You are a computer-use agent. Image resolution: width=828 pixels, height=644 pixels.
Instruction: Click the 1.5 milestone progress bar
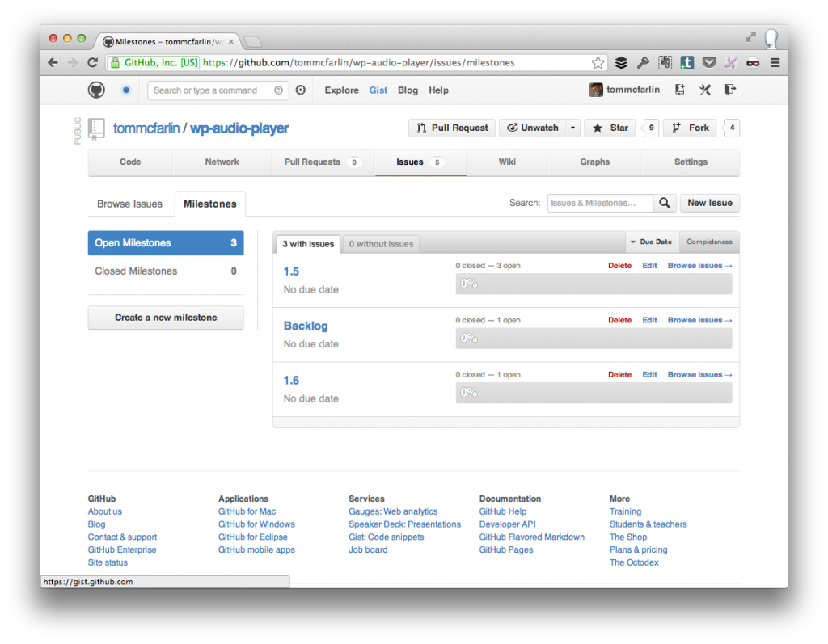[x=594, y=284]
